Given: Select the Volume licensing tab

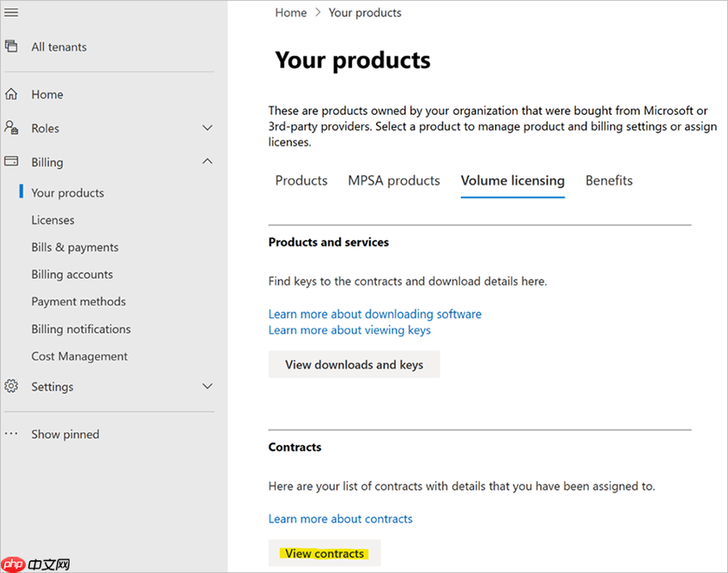Looking at the screenshot, I should (513, 180).
